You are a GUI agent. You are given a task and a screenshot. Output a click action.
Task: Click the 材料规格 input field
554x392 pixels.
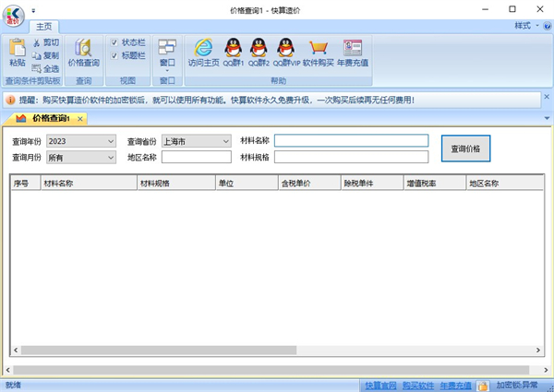coord(351,157)
